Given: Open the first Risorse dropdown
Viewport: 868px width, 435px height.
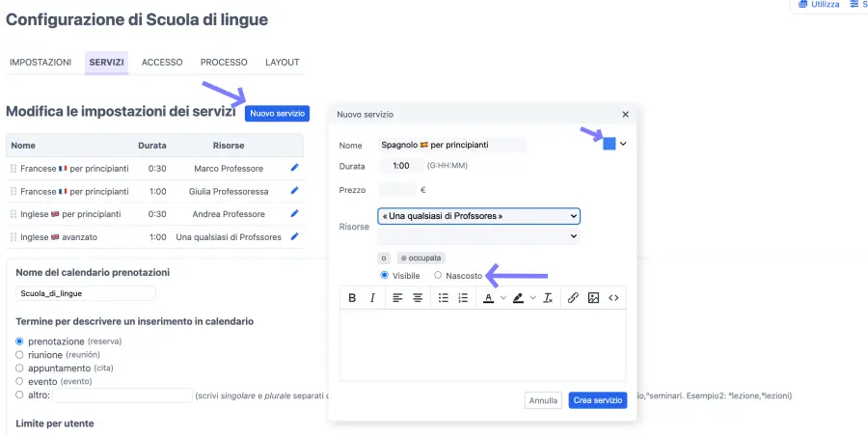Looking at the screenshot, I should (x=478, y=216).
